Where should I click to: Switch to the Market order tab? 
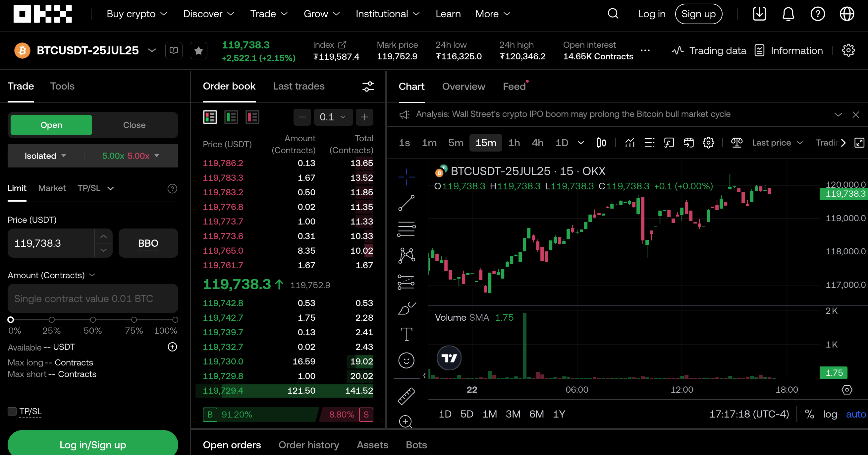52,188
